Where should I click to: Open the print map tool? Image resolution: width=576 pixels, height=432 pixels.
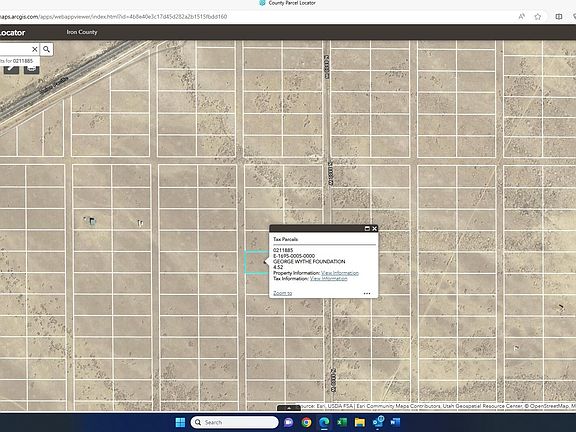[x=32, y=69]
